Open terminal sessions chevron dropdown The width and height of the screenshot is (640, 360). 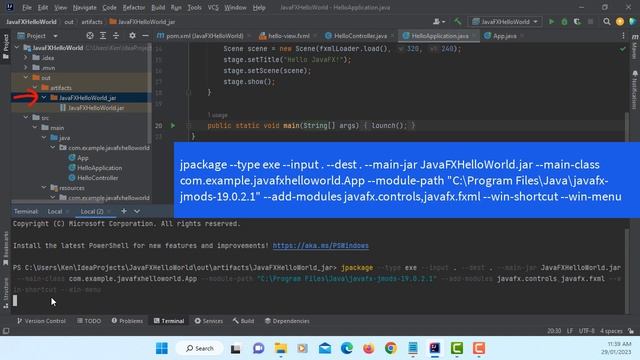[x=137, y=211]
